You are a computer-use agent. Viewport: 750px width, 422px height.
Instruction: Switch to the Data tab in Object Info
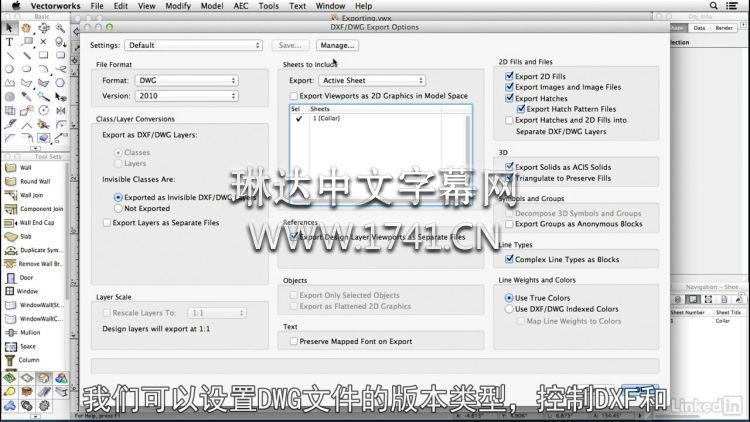(699, 28)
